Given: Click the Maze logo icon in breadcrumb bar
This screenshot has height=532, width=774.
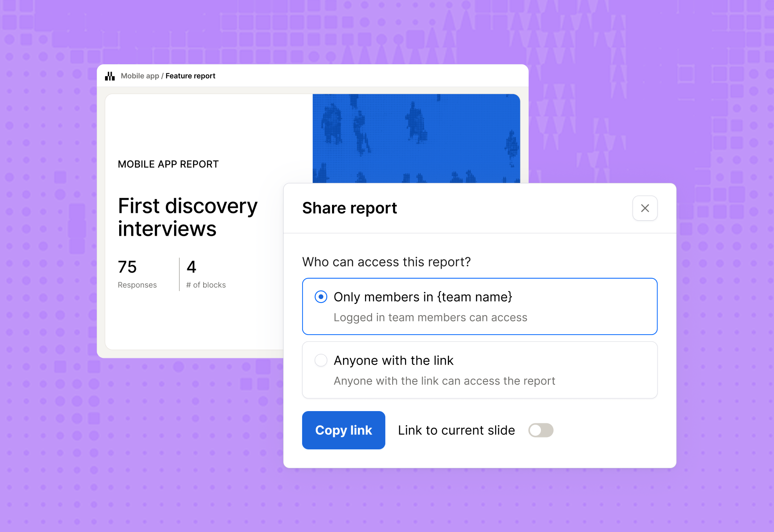Looking at the screenshot, I should 110,76.
